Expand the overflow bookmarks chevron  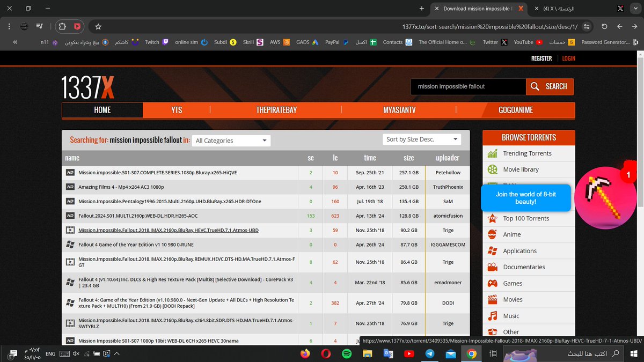[x=15, y=42]
